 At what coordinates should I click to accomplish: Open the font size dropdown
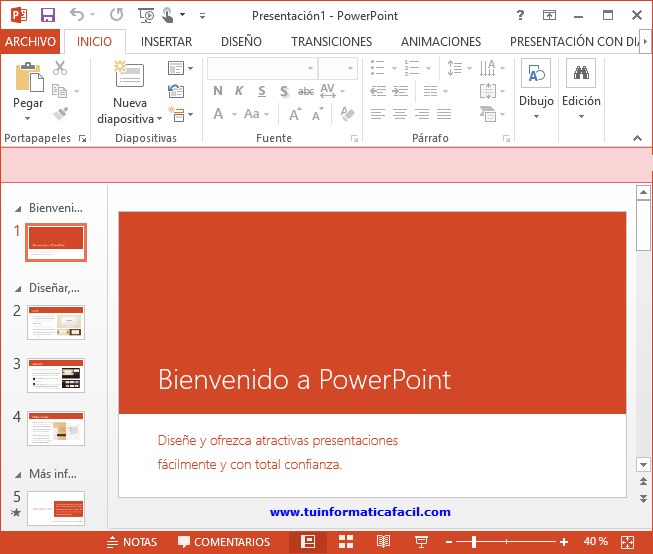[x=350, y=68]
